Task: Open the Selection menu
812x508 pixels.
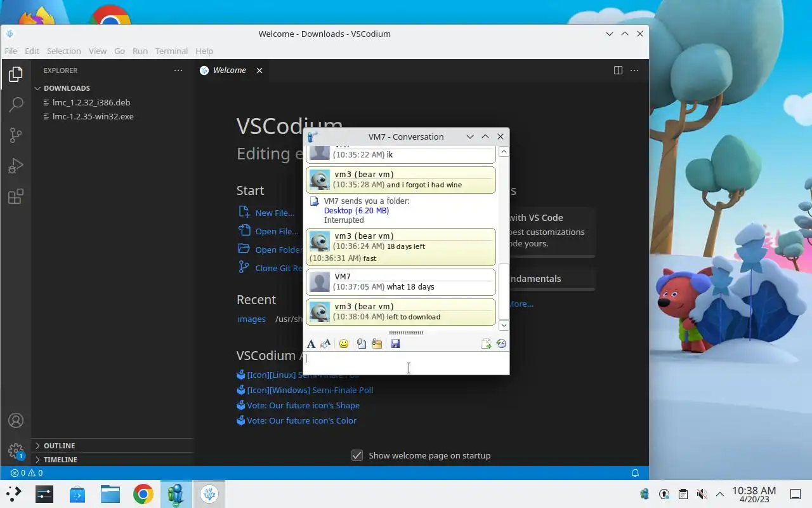Action: click(x=64, y=51)
